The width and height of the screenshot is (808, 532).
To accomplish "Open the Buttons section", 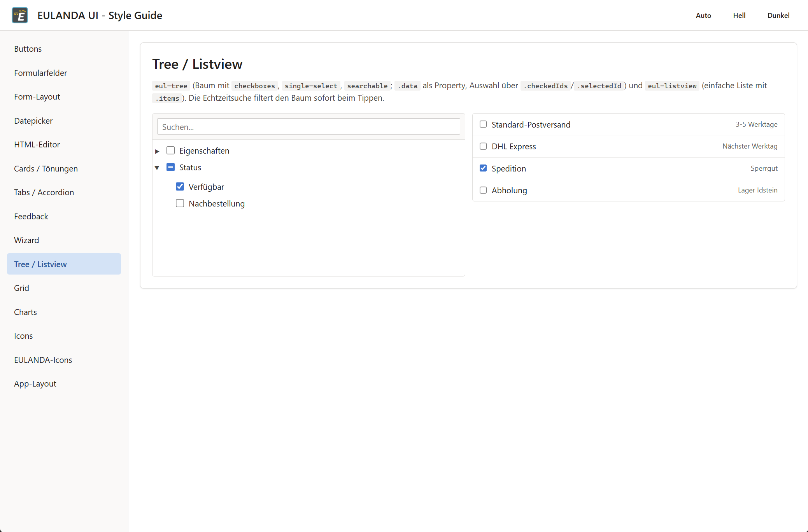I will [64, 49].
